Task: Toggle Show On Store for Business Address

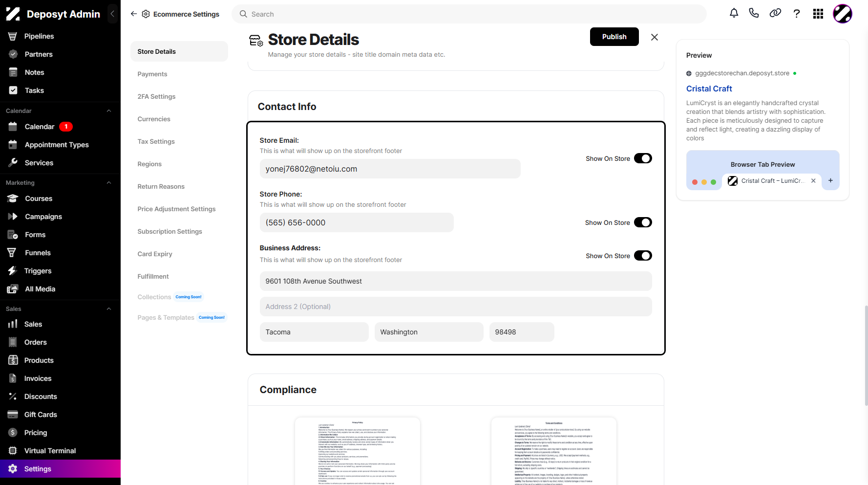Action: coord(643,256)
